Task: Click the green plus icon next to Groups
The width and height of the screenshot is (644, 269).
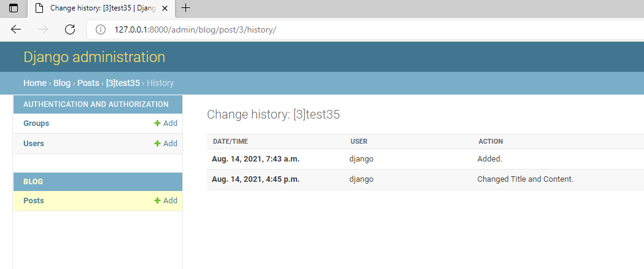Action: pyautogui.click(x=157, y=123)
